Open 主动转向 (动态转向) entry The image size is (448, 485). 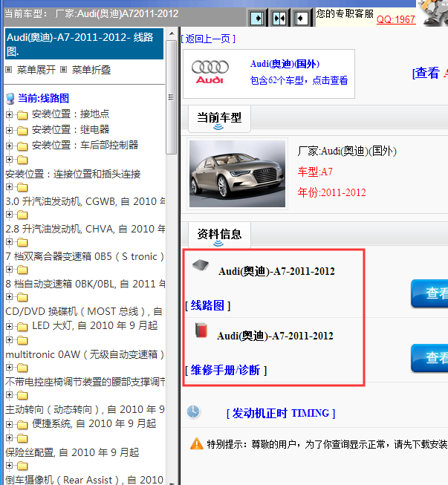(85, 409)
